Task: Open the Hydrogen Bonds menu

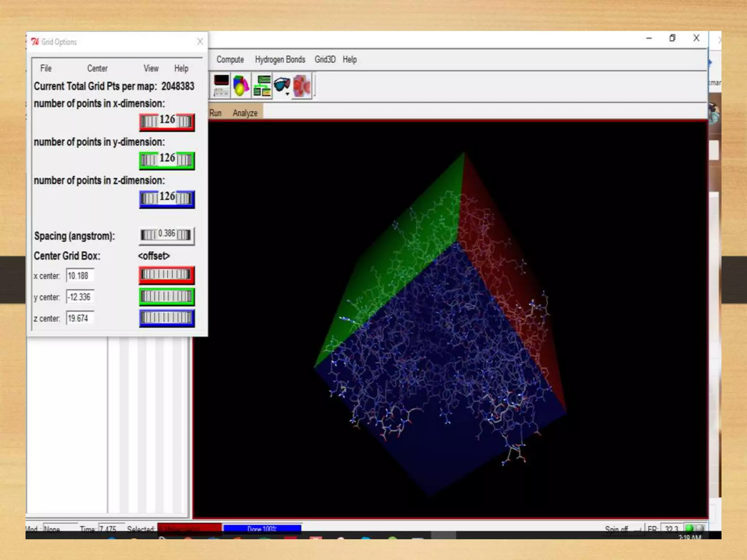Action: click(x=280, y=59)
